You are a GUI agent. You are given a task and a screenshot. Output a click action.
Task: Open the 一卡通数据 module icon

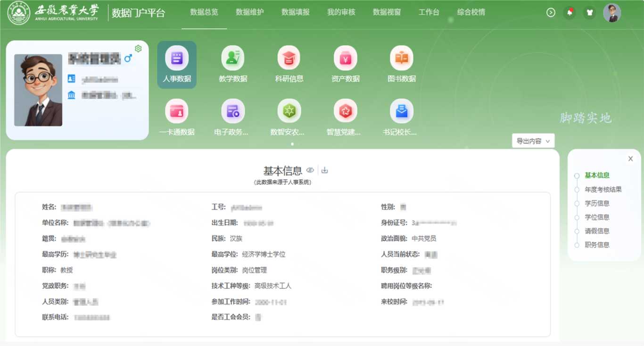tap(177, 112)
